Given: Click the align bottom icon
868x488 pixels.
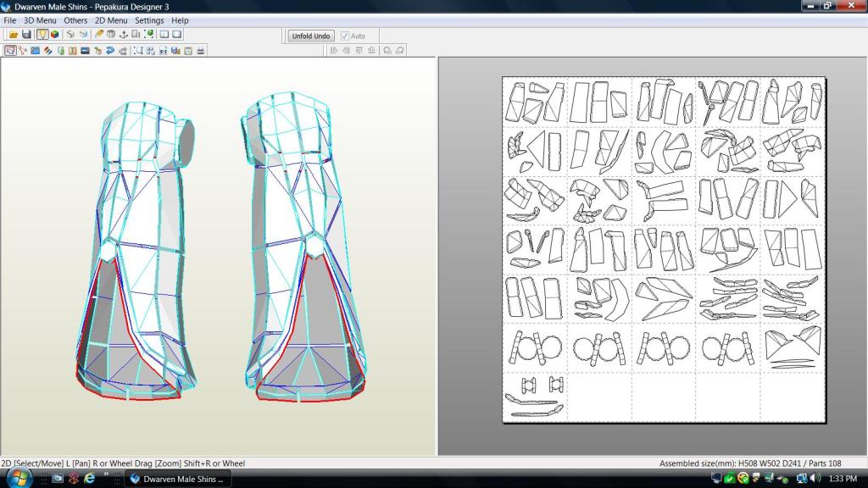Looking at the screenshot, I should (x=371, y=50).
